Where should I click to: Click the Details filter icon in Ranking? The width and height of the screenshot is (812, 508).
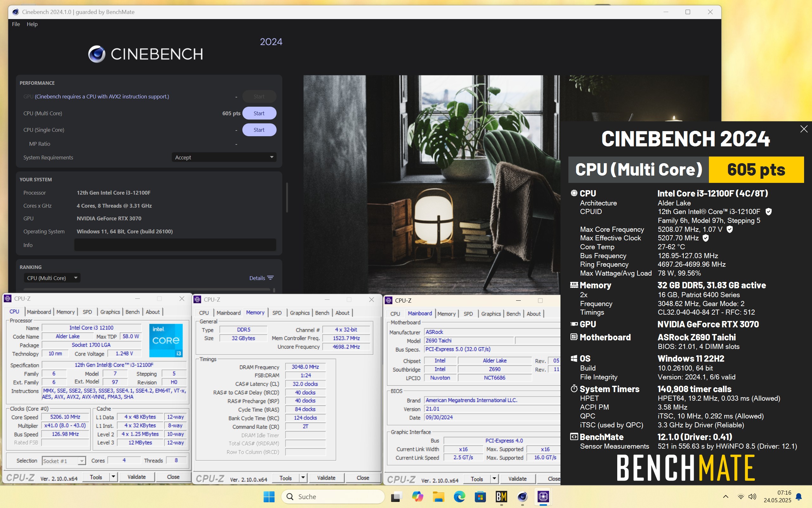271,278
